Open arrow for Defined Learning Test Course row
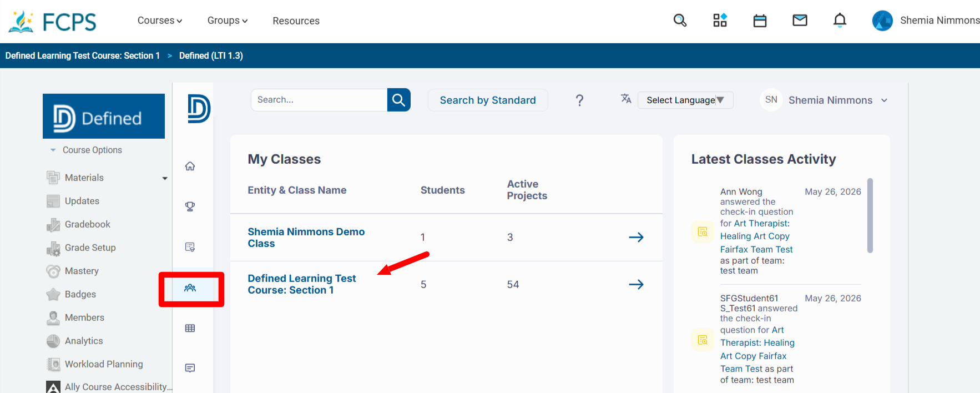The width and height of the screenshot is (980, 393). point(636,284)
